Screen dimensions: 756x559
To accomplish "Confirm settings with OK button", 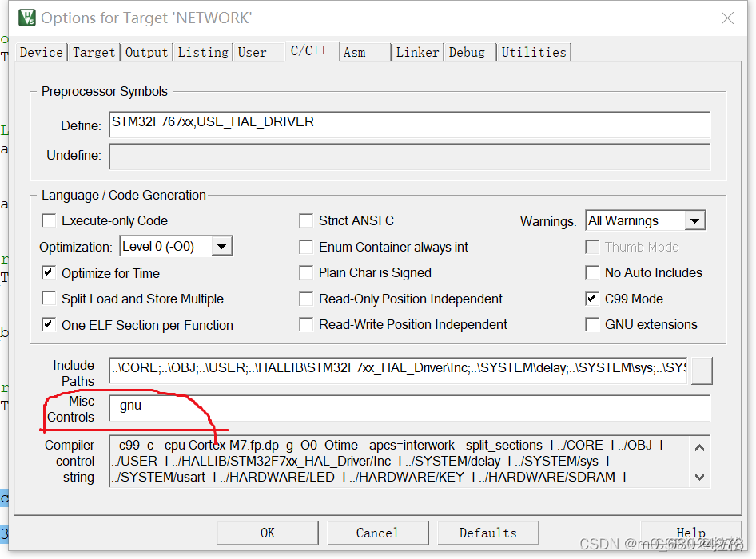I will [x=268, y=533].
